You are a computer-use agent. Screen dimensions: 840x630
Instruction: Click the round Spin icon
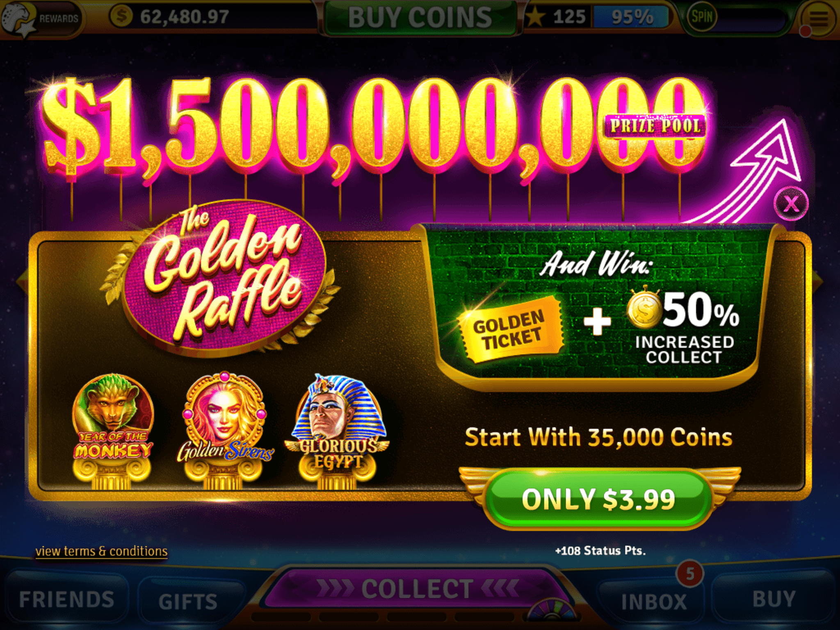click(701, 17)
